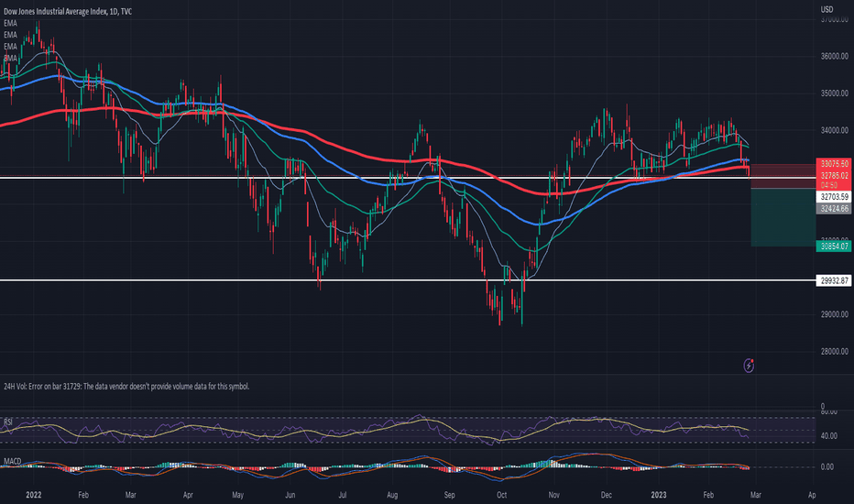Click the 24H Vol error message
Screen dimensions: 854x504
coord(126,387)
